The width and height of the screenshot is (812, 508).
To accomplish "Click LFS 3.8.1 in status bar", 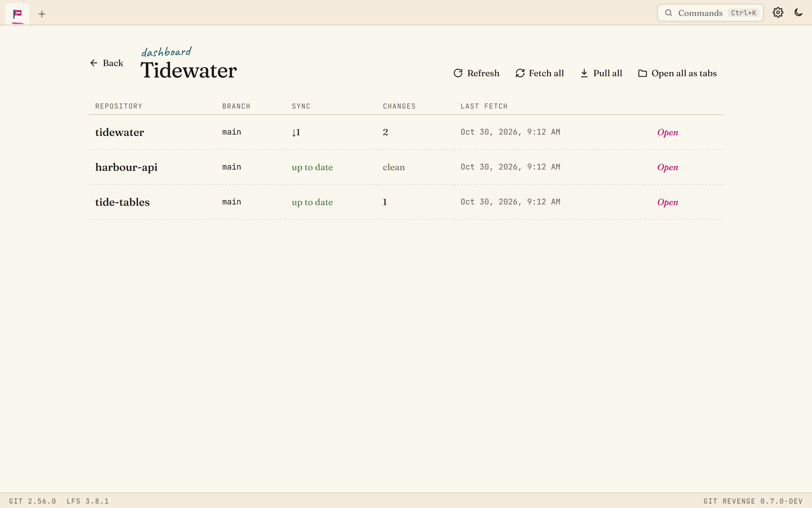I will point(88,501).
